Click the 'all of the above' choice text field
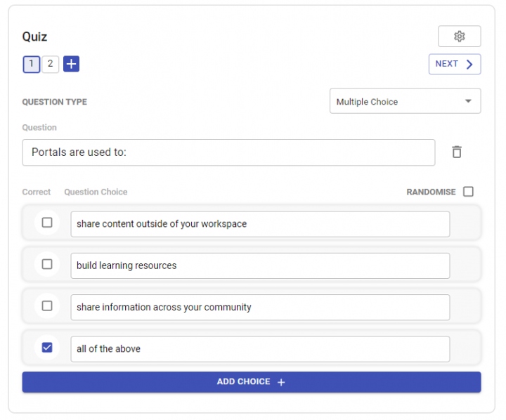 (x=260, y=349)
